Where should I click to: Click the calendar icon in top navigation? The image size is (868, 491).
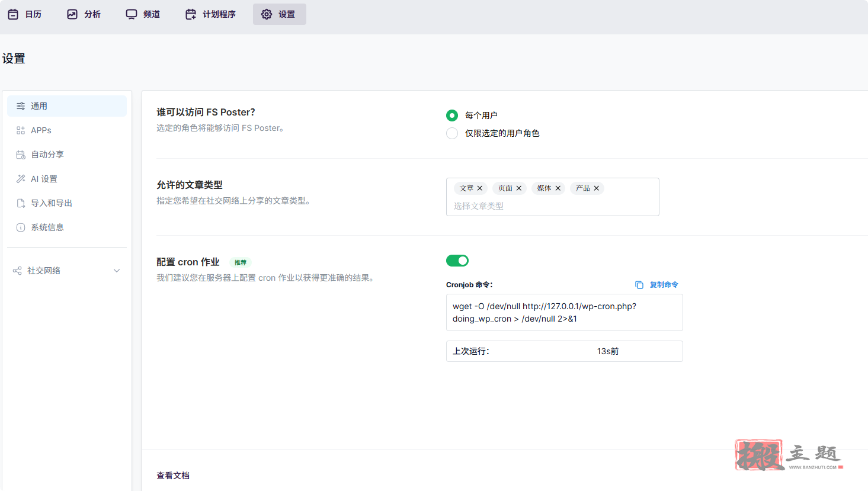pos(13,14)
